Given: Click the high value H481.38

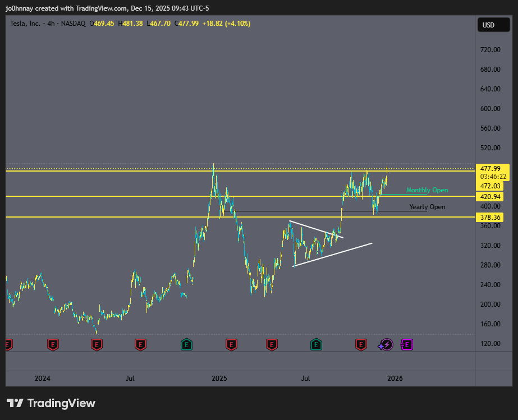Looking at the screenshot, I should [x=131, y=24].
